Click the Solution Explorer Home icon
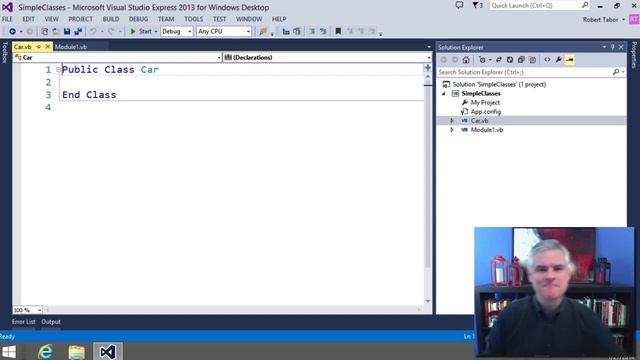Screen dimensions: 640x360 click(x=466, y=60)
